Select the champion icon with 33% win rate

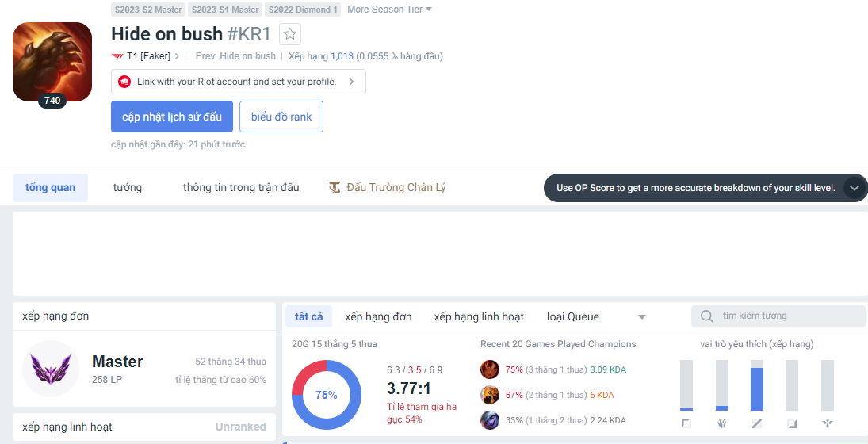click(x=490, y=420)
